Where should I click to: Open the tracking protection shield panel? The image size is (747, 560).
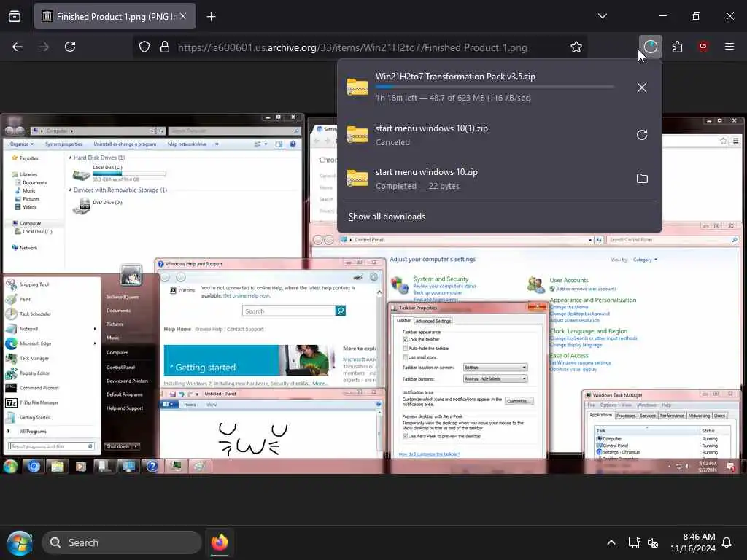coord(144,47)
